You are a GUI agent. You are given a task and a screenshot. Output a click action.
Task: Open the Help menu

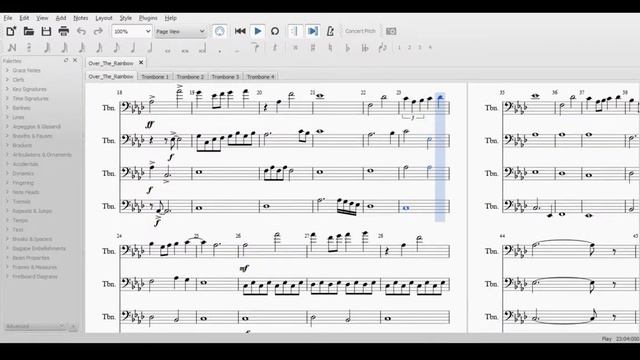point(171,18)
